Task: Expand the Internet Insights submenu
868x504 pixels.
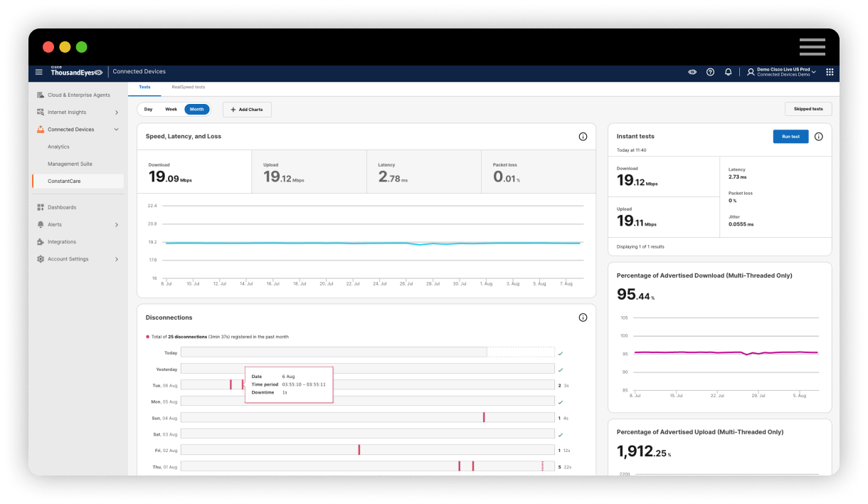Action: tap(117, 112)
